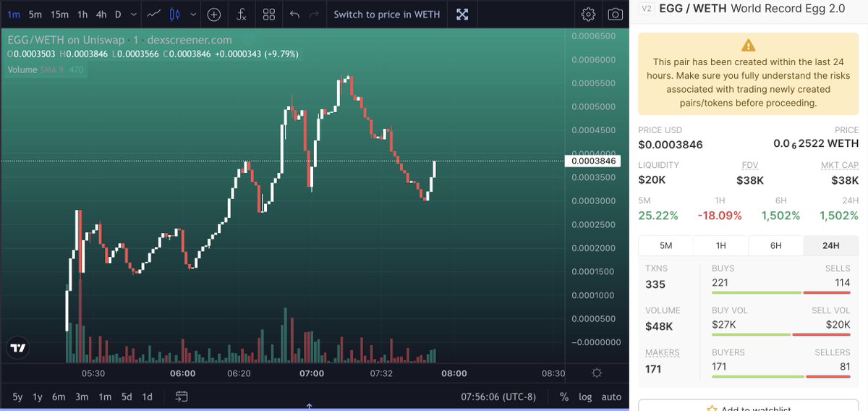
Task: Expand the chart style dropdown arrow
Action: pyautogui.click(x=192, y=14)
